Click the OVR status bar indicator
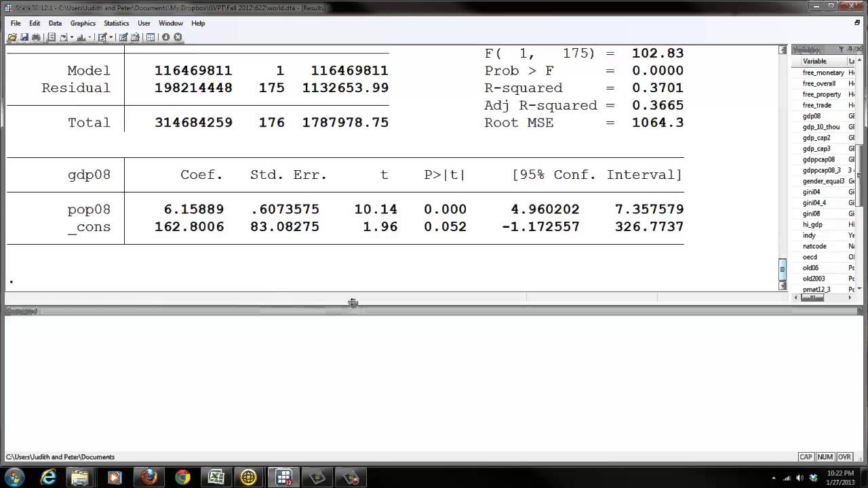The image size is (868, 488). (x=844, y=457)
